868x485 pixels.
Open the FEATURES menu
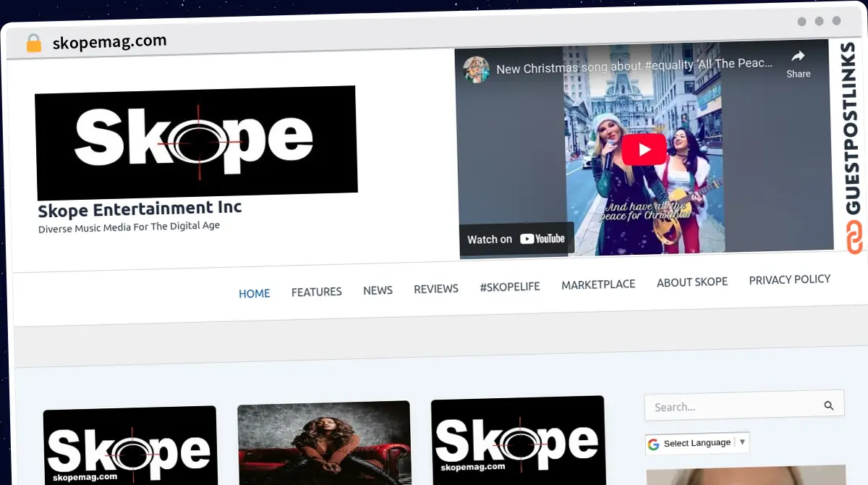tap(317, 292)
